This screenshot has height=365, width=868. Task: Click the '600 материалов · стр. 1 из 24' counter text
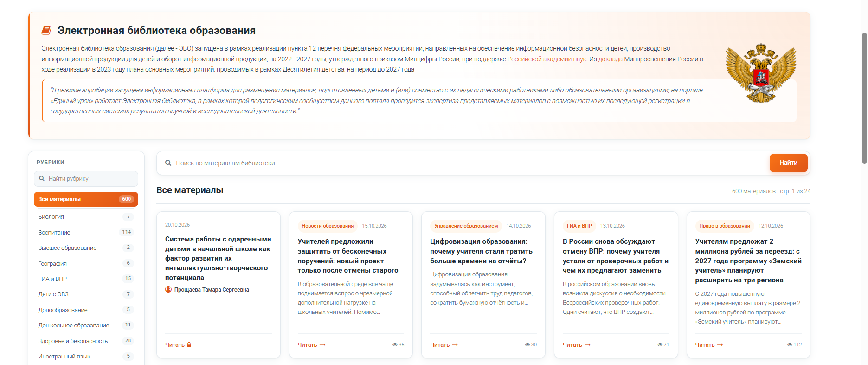click(x=771, y=191)
